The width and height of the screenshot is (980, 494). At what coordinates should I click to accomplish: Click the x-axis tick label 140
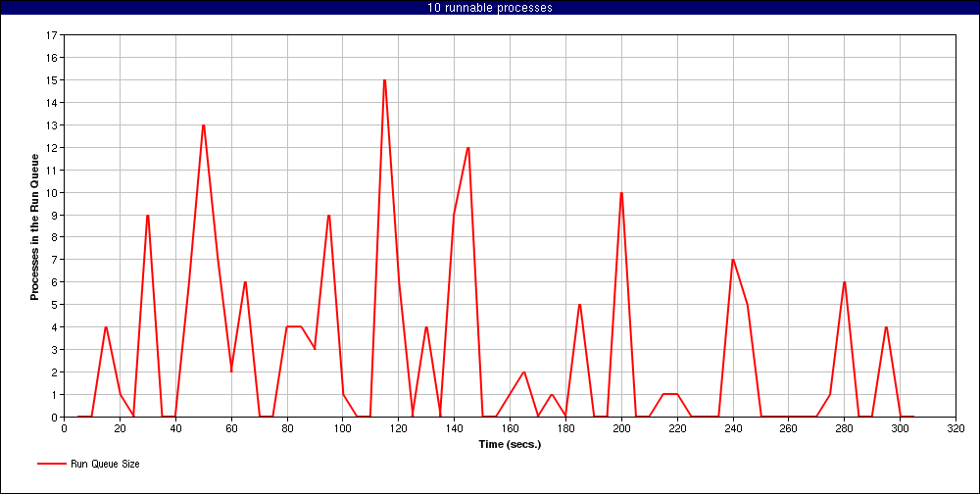click(454, 429)
